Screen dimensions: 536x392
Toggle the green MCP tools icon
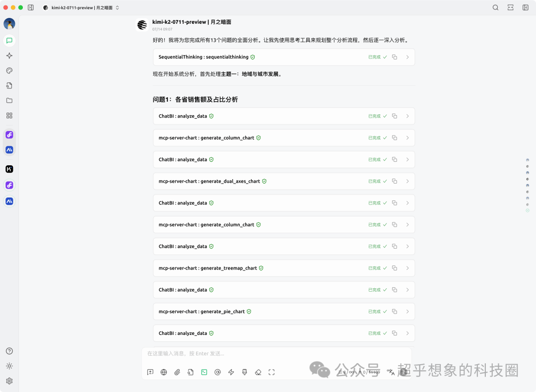204,372
